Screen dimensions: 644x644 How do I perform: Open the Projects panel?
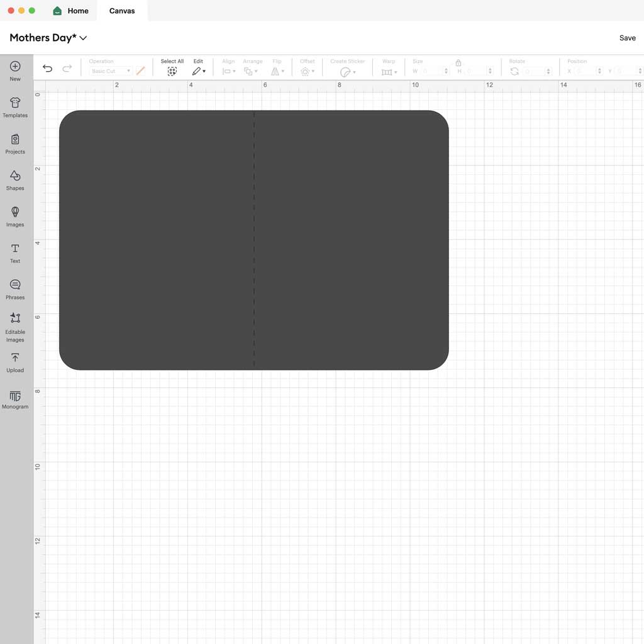(x=15, y=144)
